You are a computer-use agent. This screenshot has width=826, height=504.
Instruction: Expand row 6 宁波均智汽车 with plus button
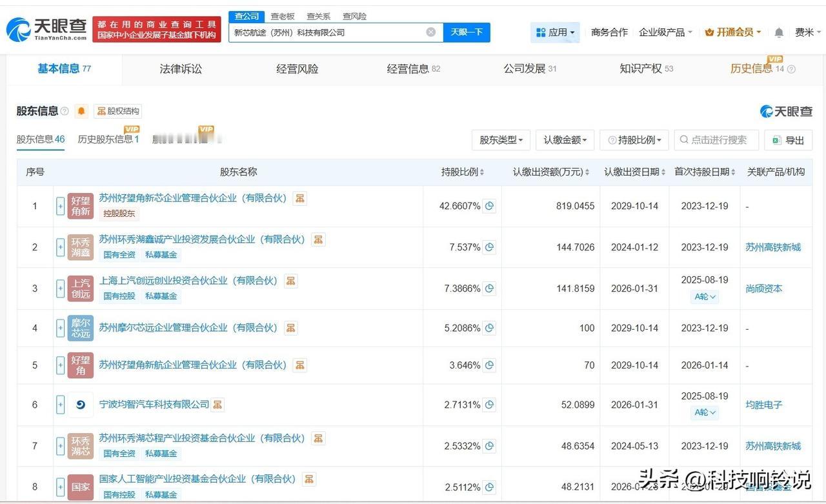coord(61,405)
